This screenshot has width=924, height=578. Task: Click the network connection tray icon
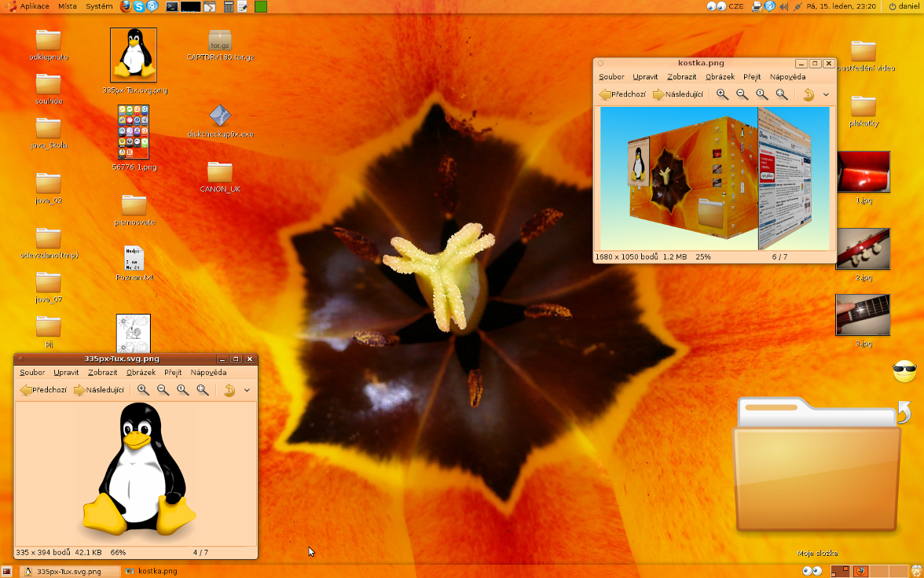pos(797,6)
